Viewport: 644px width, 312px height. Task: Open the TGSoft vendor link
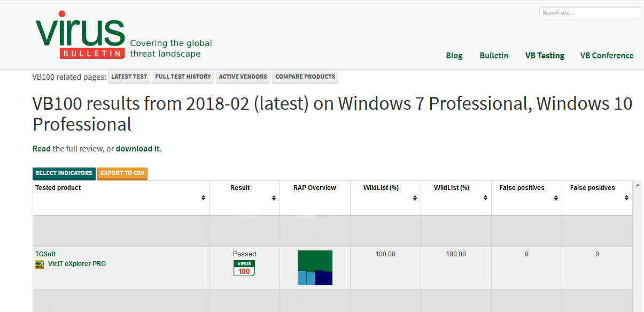coord(45,254)
